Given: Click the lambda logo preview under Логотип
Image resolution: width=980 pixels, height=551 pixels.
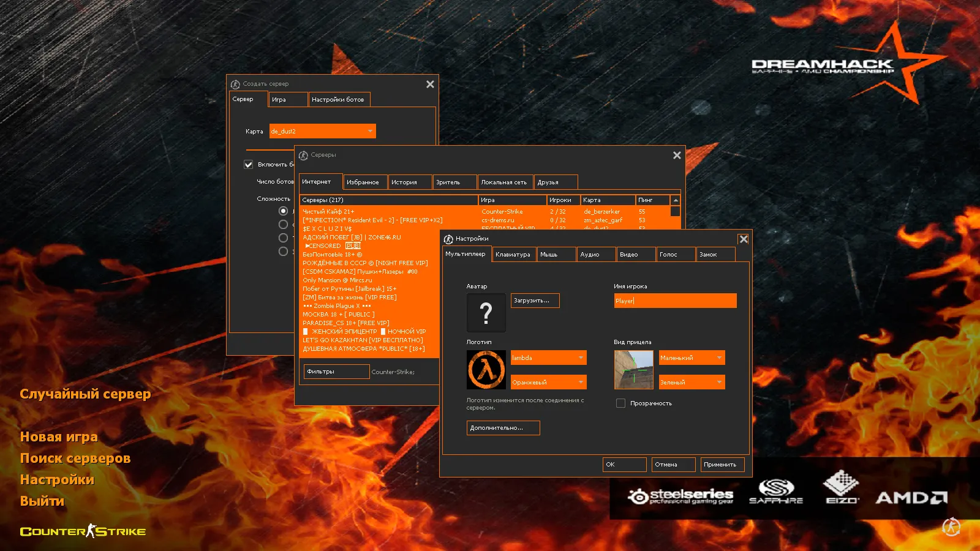Looking at the screenshot, I should point(486,370).
